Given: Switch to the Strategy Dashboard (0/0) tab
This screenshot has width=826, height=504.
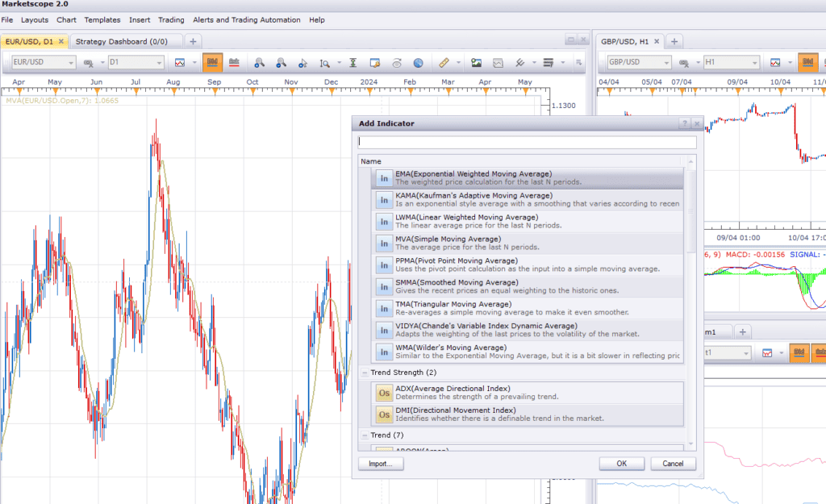Looking at the screenshot, I should coord(122,41).
